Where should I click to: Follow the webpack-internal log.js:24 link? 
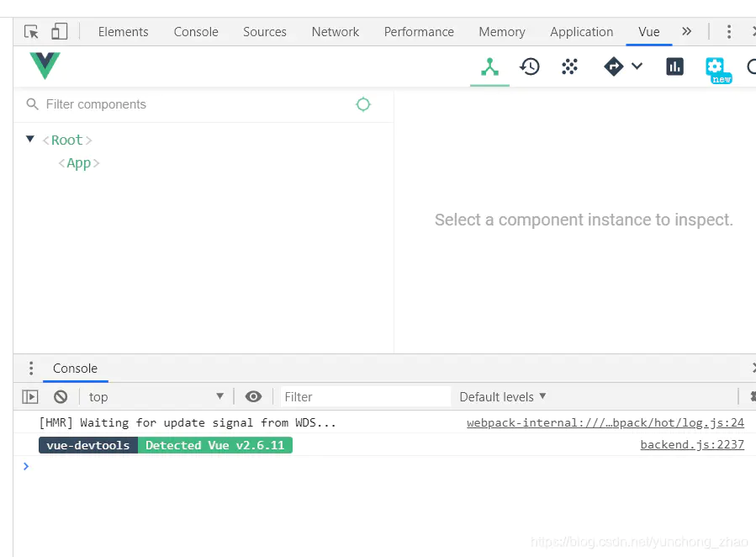(605, 422)
